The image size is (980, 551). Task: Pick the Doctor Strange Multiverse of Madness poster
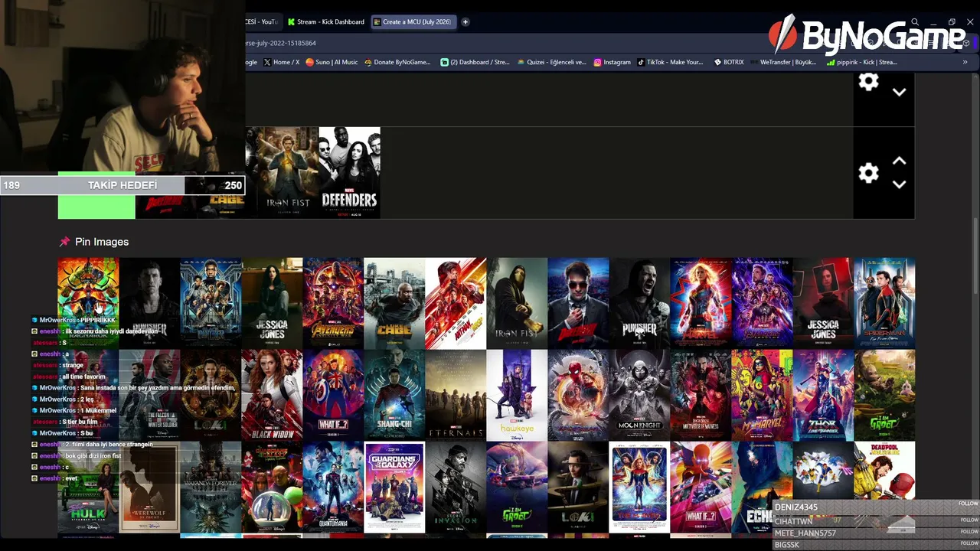click(x=701, y=395)
